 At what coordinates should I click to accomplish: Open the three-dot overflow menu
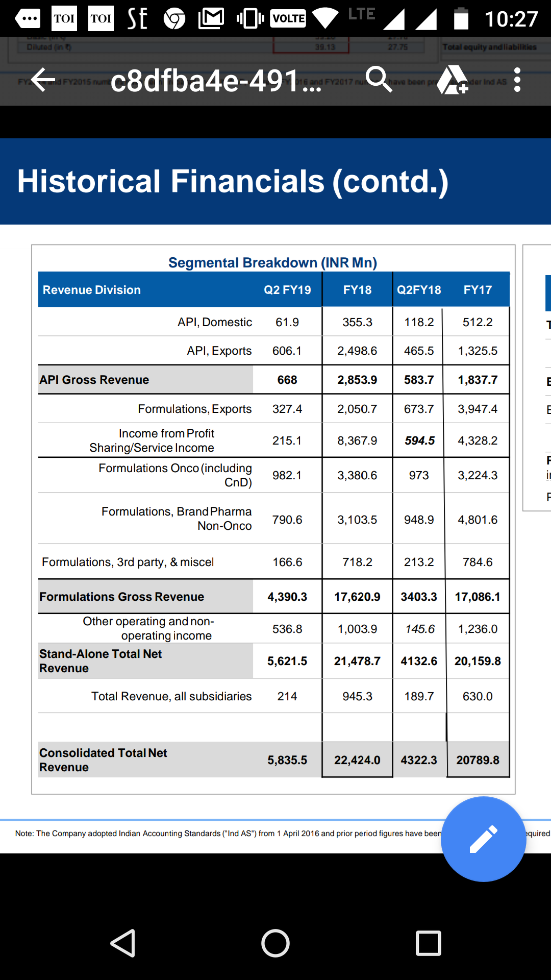(x=517, y=80)
